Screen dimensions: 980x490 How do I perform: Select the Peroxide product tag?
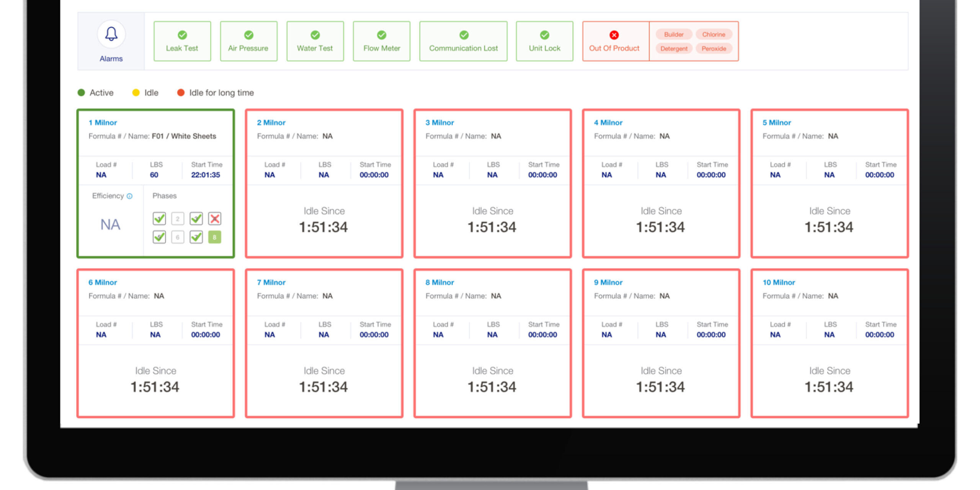(714, 49)
